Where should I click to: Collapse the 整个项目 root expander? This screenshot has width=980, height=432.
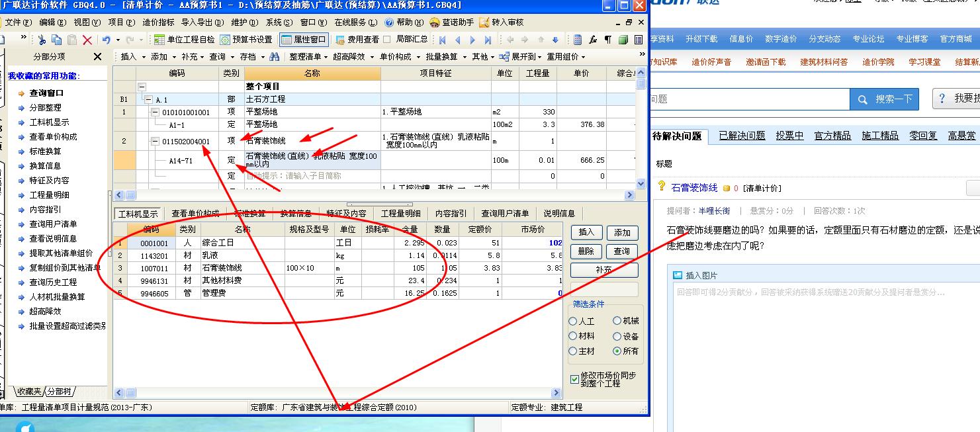[x=141, y=87]
